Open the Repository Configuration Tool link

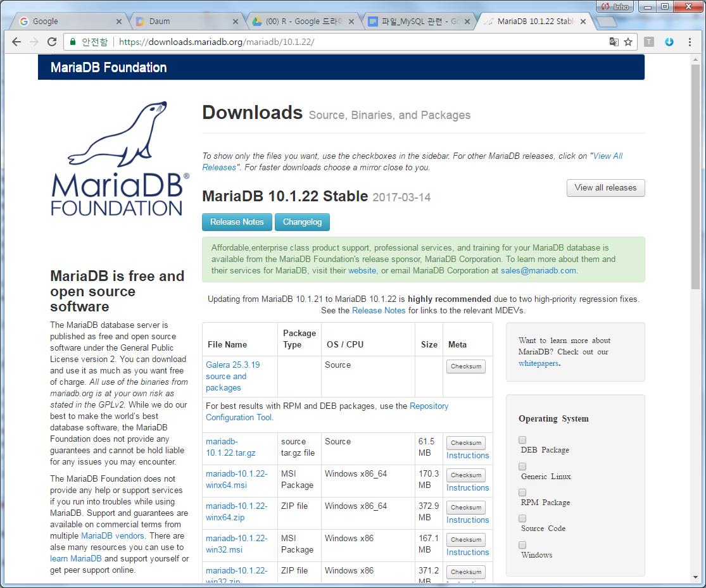(327, 411)
